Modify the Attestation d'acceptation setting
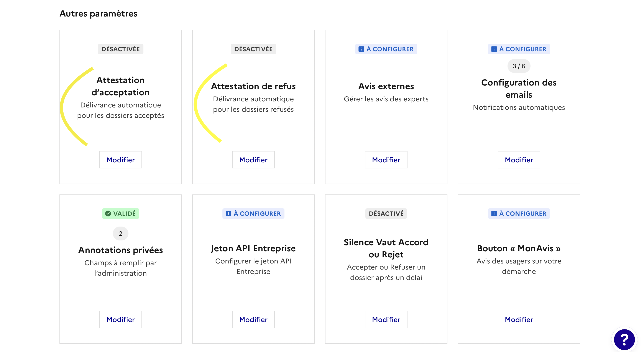Image resolution: width=644 pixels, height=352 pixels. [120, 160]
